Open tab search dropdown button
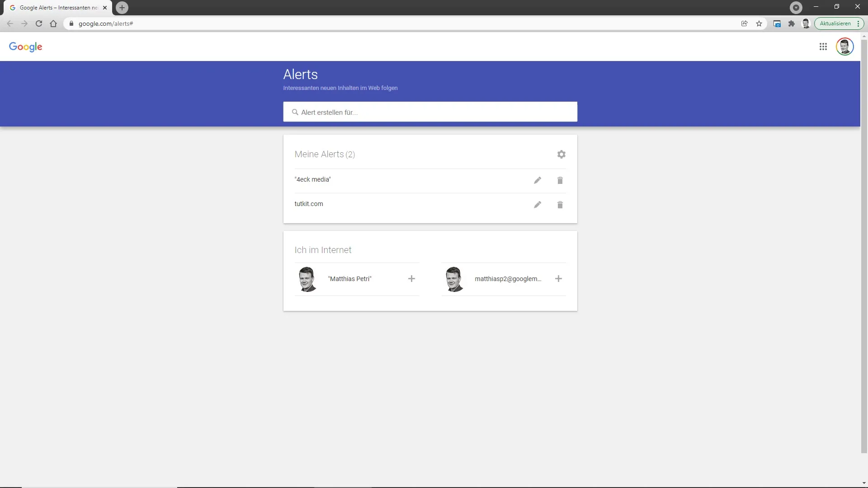868x488 pixels. tap(796, 7)
